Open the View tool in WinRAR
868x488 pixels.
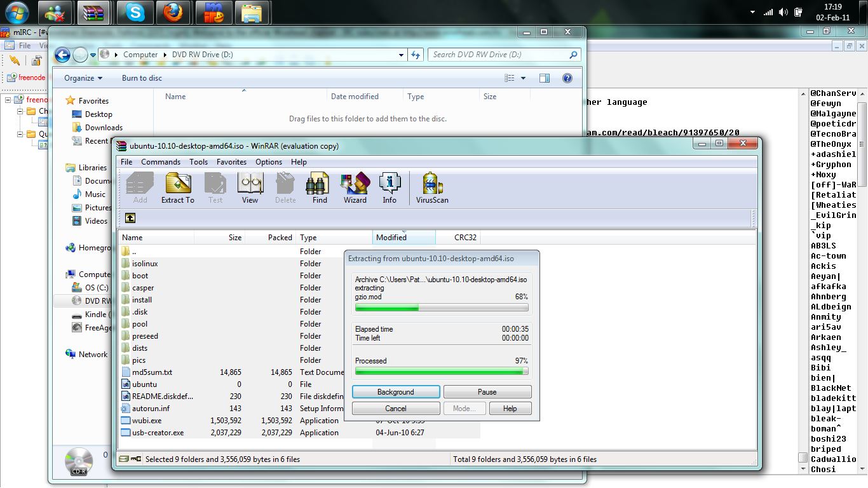[250, 188]
